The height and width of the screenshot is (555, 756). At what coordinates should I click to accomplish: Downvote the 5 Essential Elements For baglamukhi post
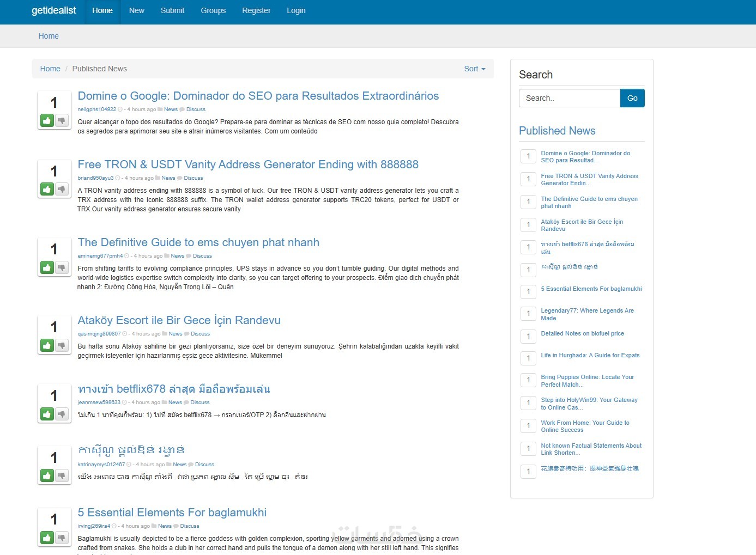(x=62, y=538)
